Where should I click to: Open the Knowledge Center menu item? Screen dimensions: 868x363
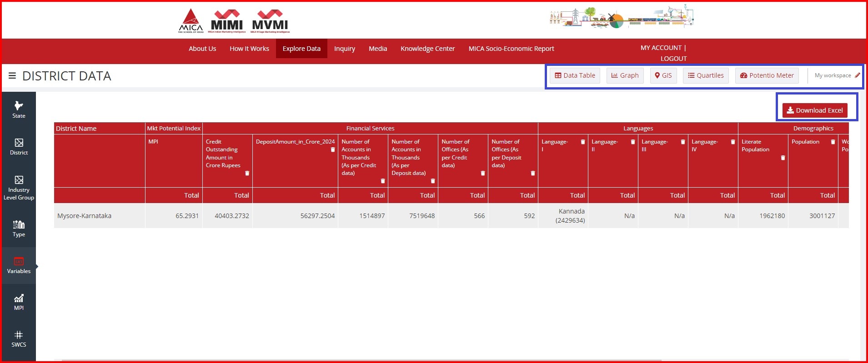click(427, 49)
